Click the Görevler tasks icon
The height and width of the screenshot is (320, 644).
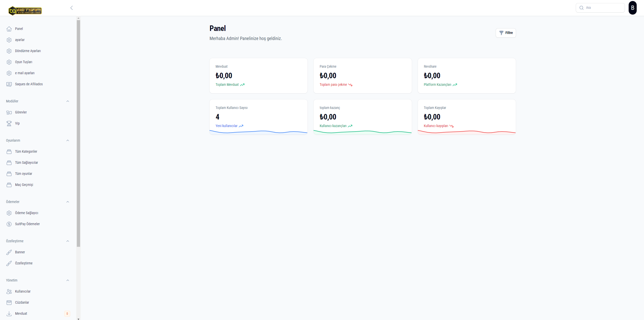(9, 112)
